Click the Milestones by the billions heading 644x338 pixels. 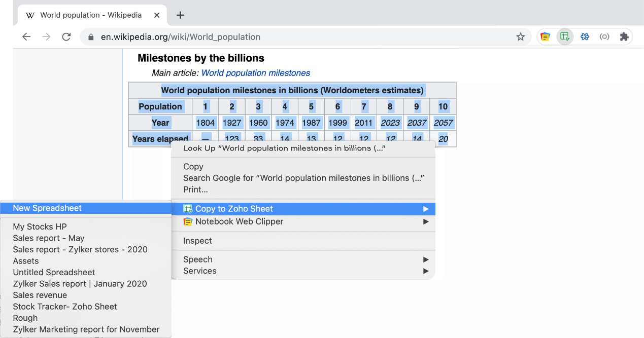tap(201, 58)
